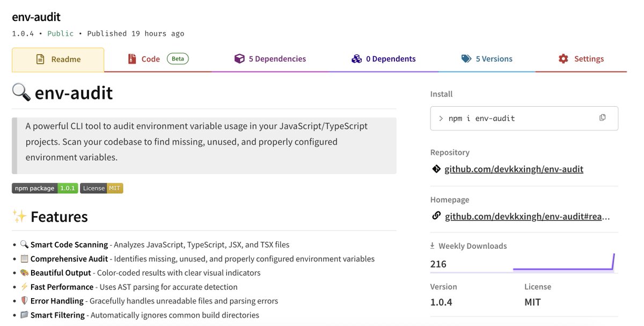644x326 pixels.
Task: Click the Features heading
Action: (59, 217)
